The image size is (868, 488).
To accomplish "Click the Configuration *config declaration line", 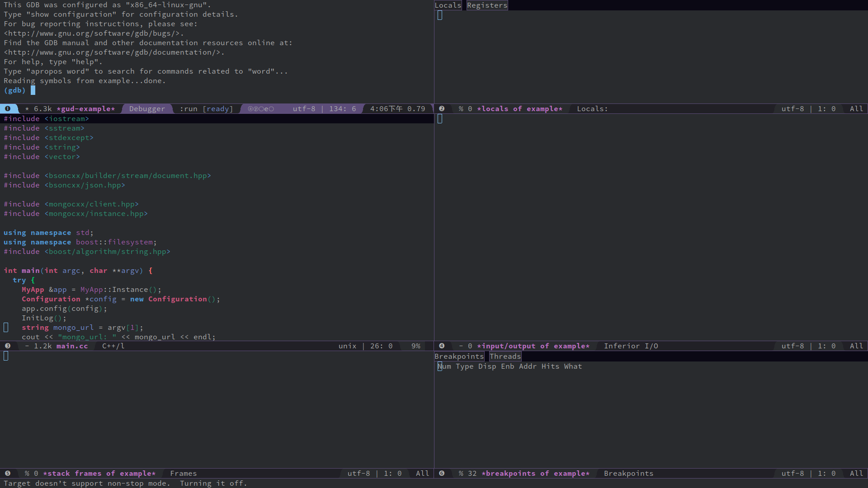I will tap(121, 299).
